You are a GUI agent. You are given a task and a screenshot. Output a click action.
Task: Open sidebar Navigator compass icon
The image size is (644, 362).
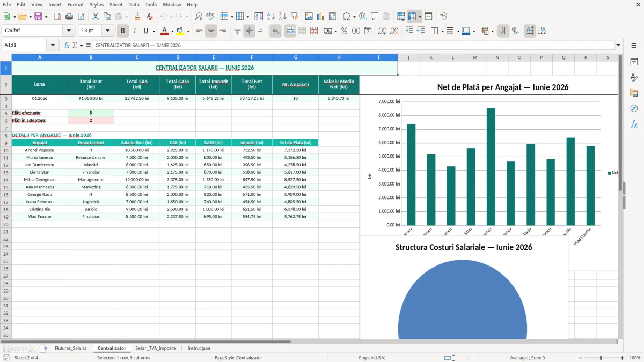click(x=634, y=108)
